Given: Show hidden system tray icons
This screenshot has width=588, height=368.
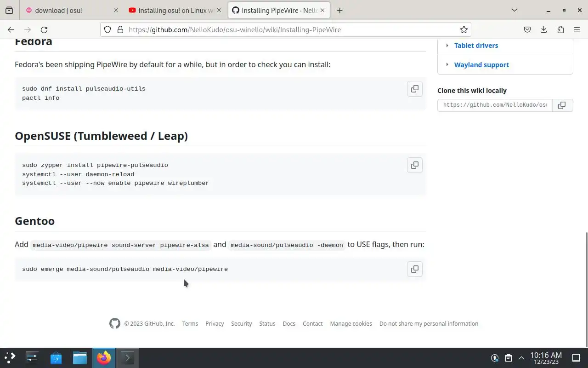Looking at the screenshot, I should (521, 358).
